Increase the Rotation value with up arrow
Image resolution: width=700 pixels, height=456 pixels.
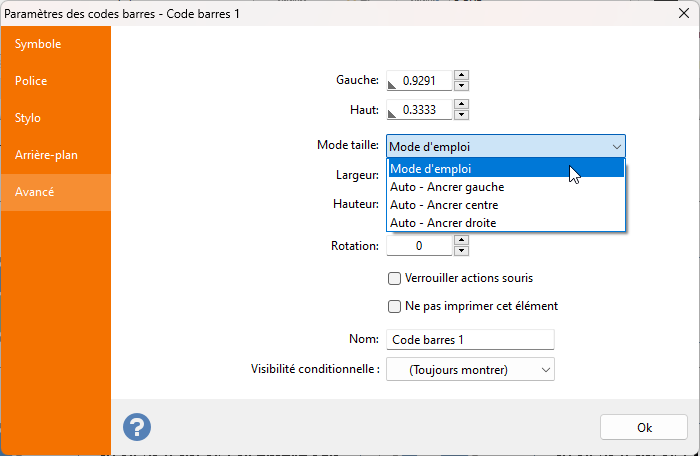coord(461,240)
